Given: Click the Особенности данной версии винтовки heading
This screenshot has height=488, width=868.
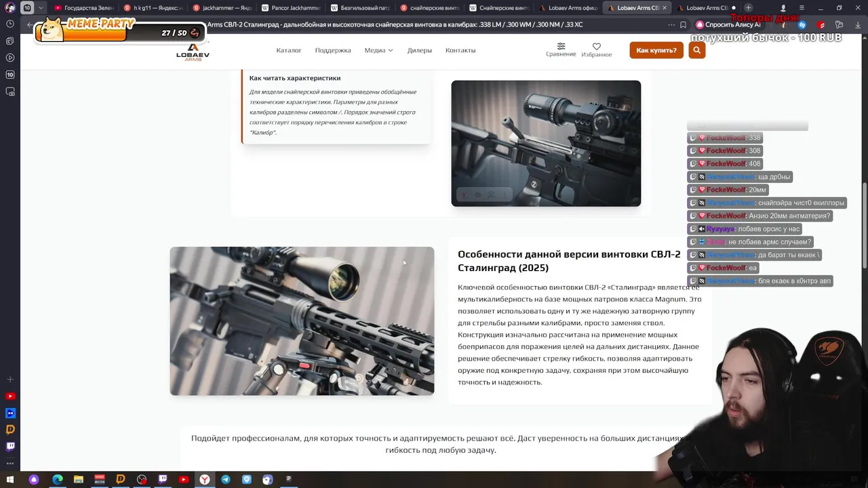Looking at the screenshot, I should click(x=569, y=261).
